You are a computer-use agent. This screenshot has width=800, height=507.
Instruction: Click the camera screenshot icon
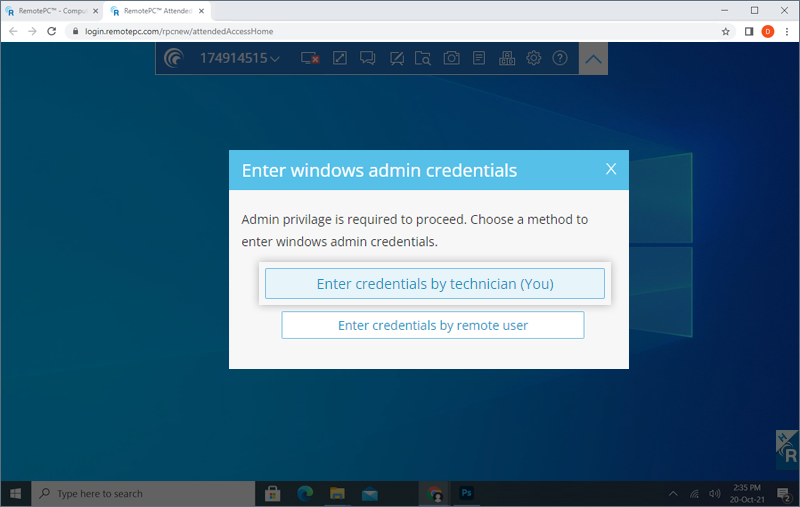coord(452,59)
